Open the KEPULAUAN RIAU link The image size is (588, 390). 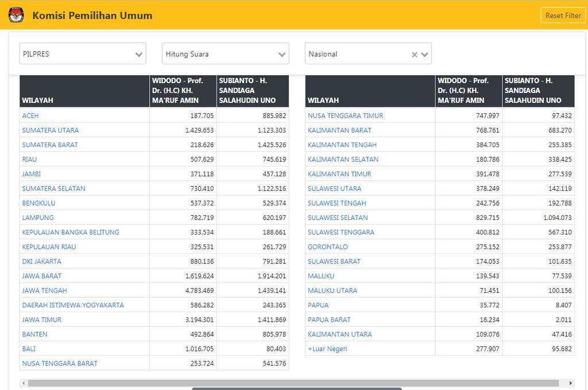pos(49,247)
